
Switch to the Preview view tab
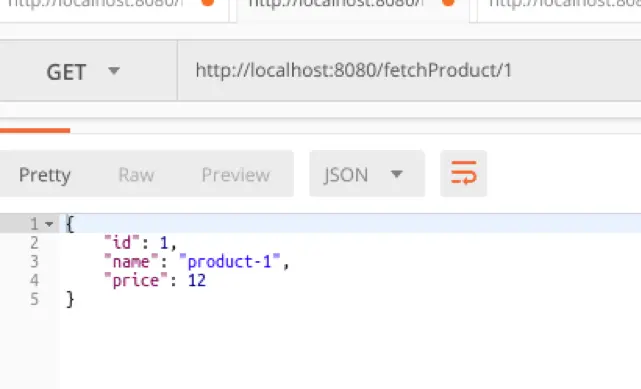[x=236, y=175]
